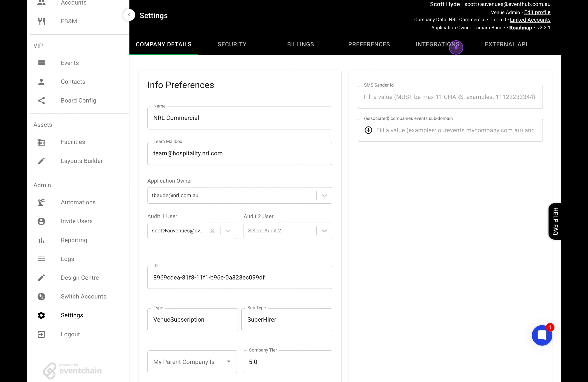Click the Team Mailbox input field
Screen dimensions: 588x382
pyautogui.click(x=240, y=153)
